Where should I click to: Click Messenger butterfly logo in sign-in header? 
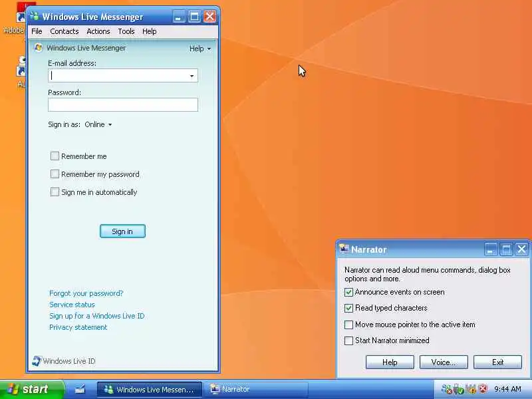click(38, 48)
